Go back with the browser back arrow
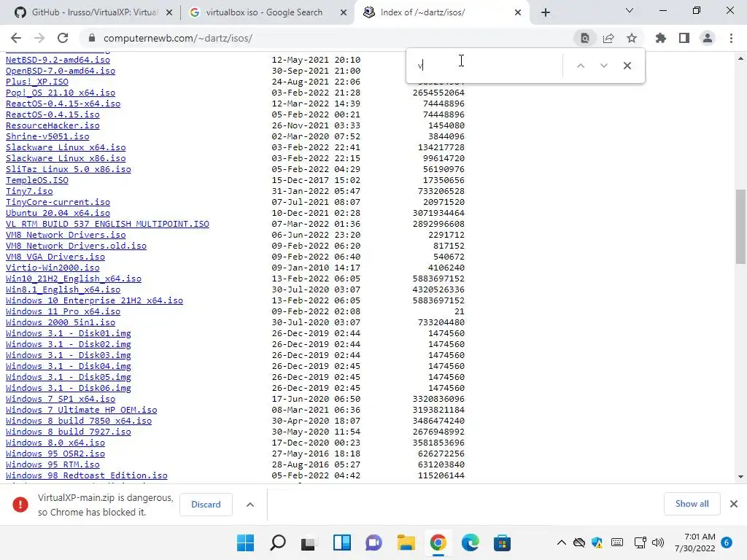Screen dimensions: 747x560 point(16,38)
